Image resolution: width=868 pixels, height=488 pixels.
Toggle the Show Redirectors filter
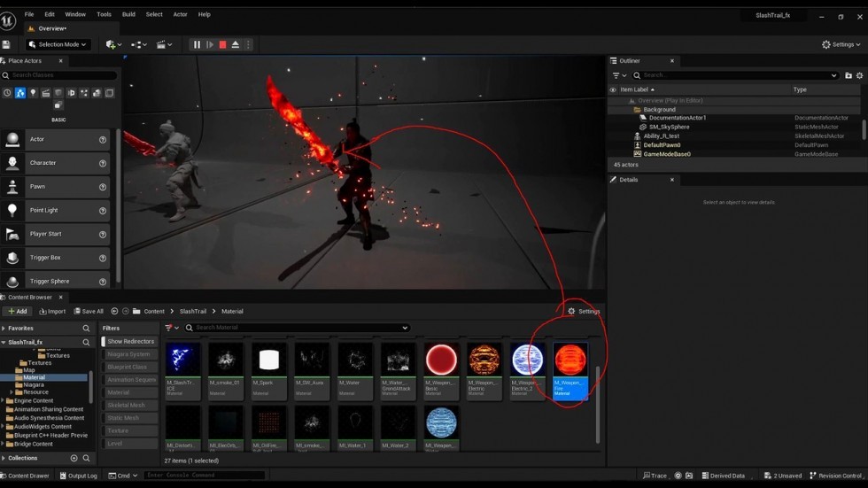click(x=131, y=341)
